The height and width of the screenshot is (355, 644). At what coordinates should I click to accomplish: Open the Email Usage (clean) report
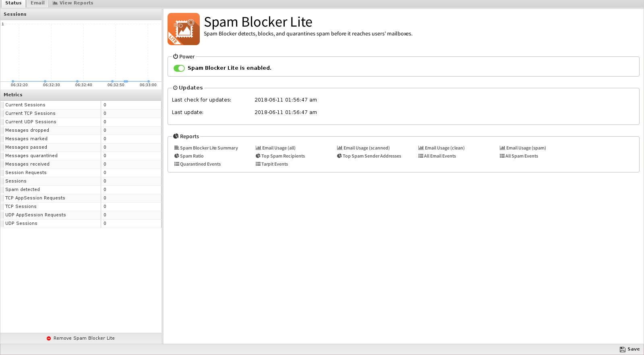[x=445, y=148]
